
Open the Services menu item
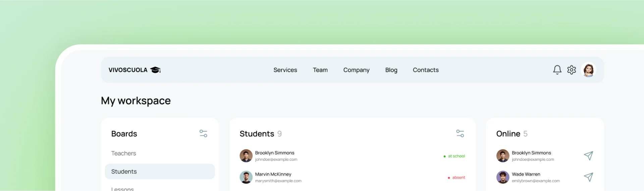click(x=285, y=70)
